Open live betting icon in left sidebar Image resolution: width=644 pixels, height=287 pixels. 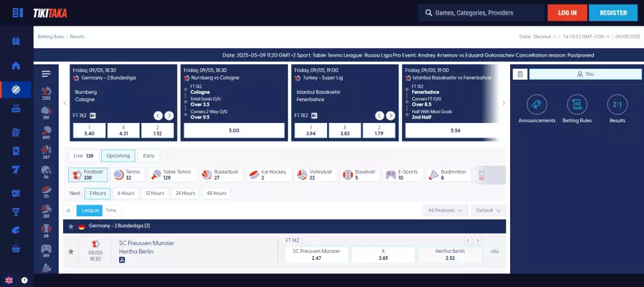16,109
